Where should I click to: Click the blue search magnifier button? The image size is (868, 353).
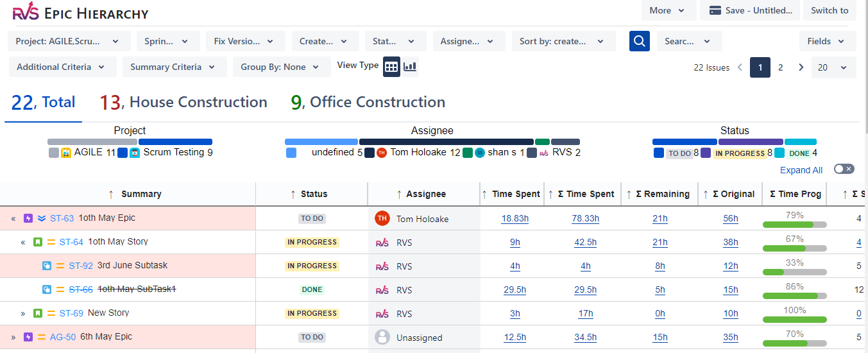click(640, 41)
